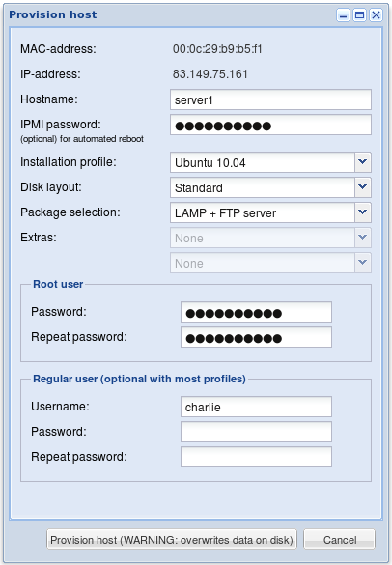Open the Installation profile dropdown arrow

tap(363, 162)
